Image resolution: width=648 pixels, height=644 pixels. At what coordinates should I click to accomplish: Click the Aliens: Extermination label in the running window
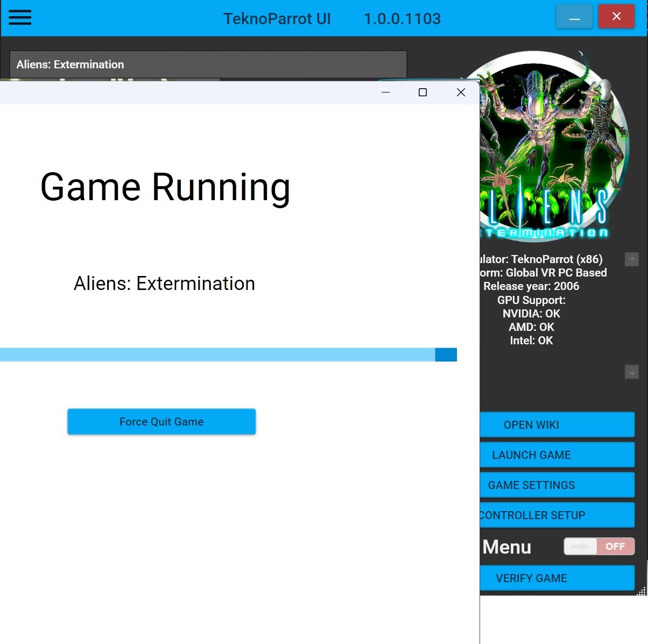point(164,284)
